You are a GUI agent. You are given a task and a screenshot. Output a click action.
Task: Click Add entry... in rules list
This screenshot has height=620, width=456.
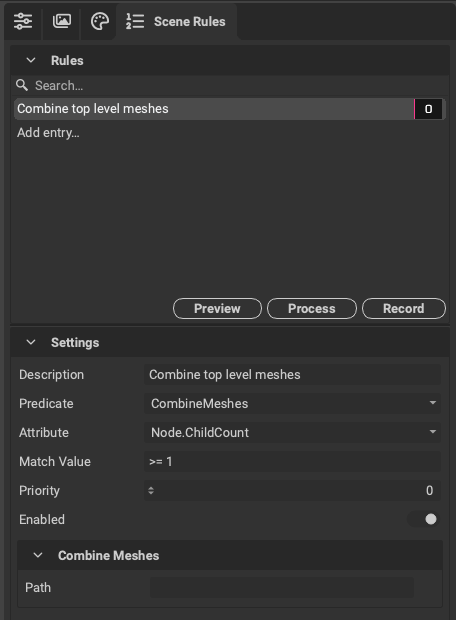point(48,132)
